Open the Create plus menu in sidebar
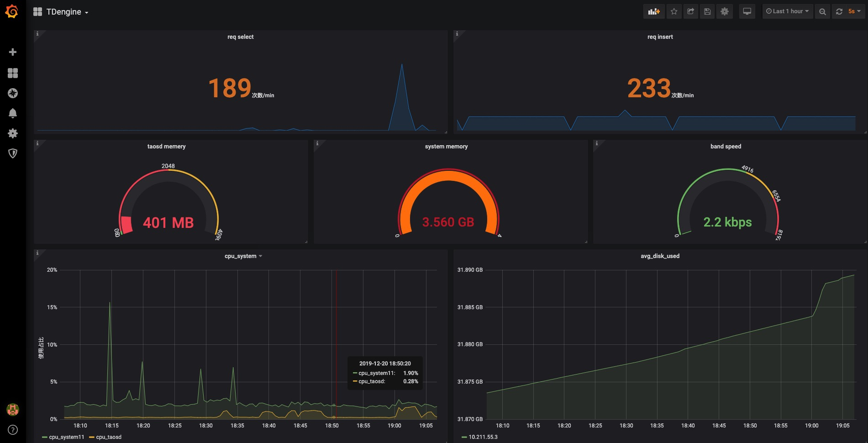868x443 pixels. pos(13,52)
